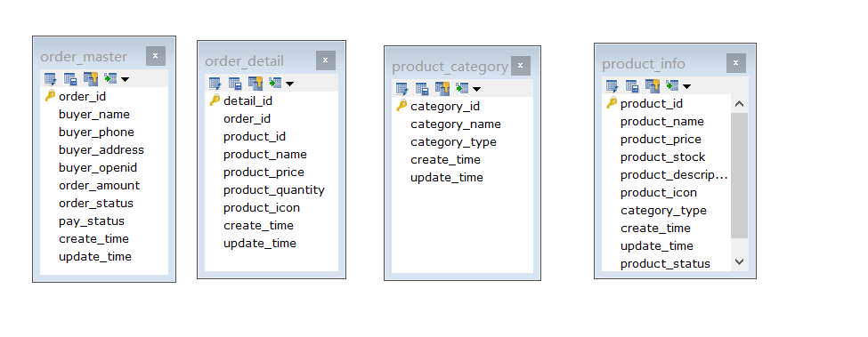
Task: Close the order_master table box
Action: click(x=156, y=56)
